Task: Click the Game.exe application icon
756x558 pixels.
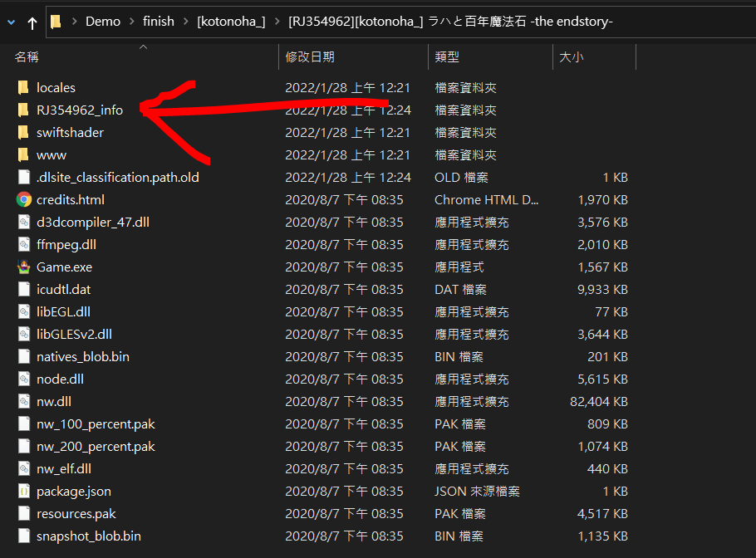Action: (x=23, y=267)
